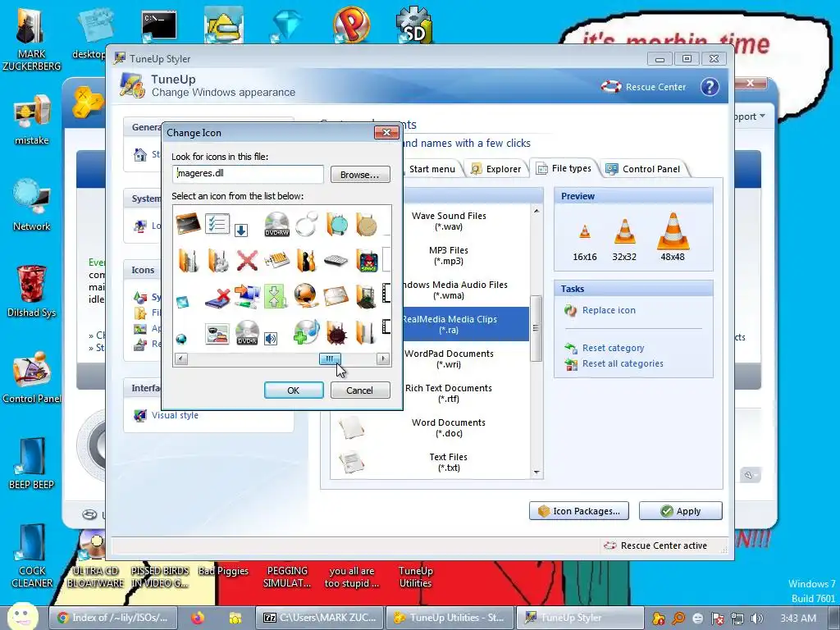Switch to the Start menu tab
The width and height of the screenshot is (840, 630).
[x=431, y=169]
